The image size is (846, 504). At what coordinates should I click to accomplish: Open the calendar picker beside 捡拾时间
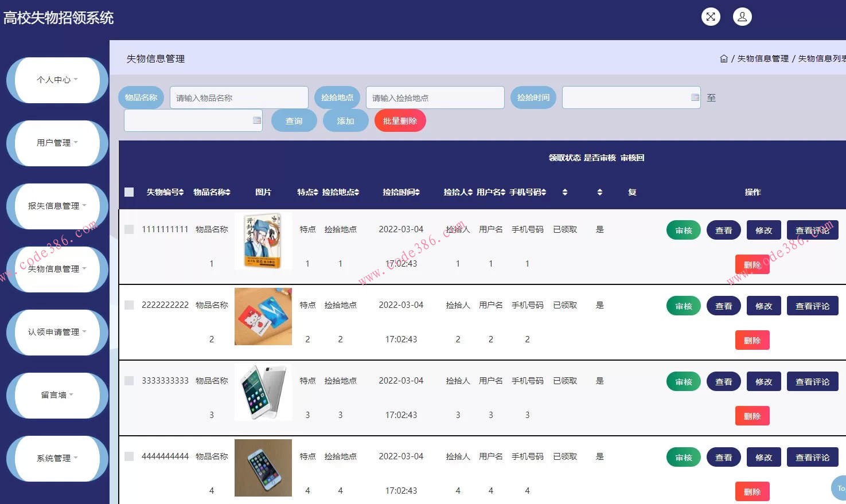click(x=695, y=97)
